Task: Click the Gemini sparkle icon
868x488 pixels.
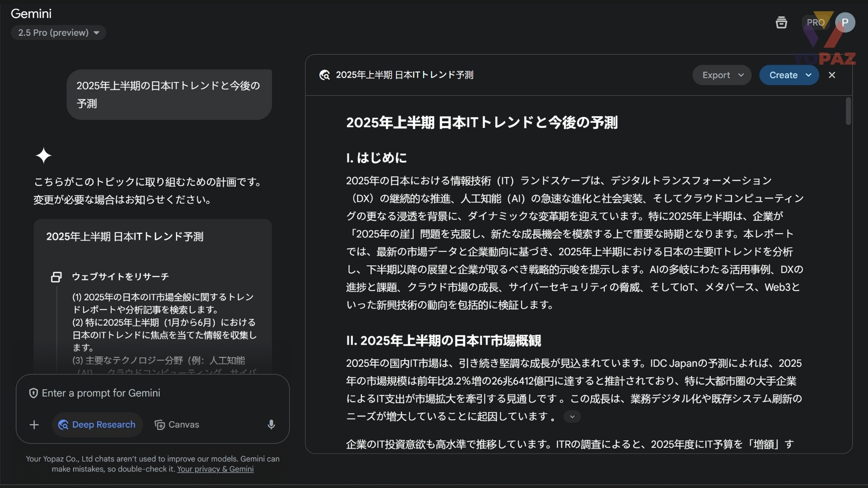Action: pyautogui.click(x=44, y=155)
